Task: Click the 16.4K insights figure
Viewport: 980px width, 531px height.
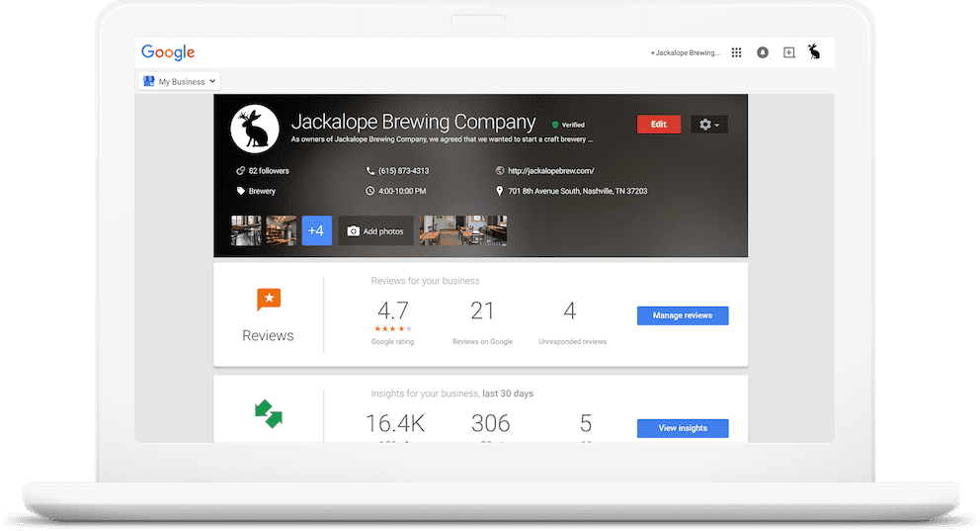Action: 395,423
